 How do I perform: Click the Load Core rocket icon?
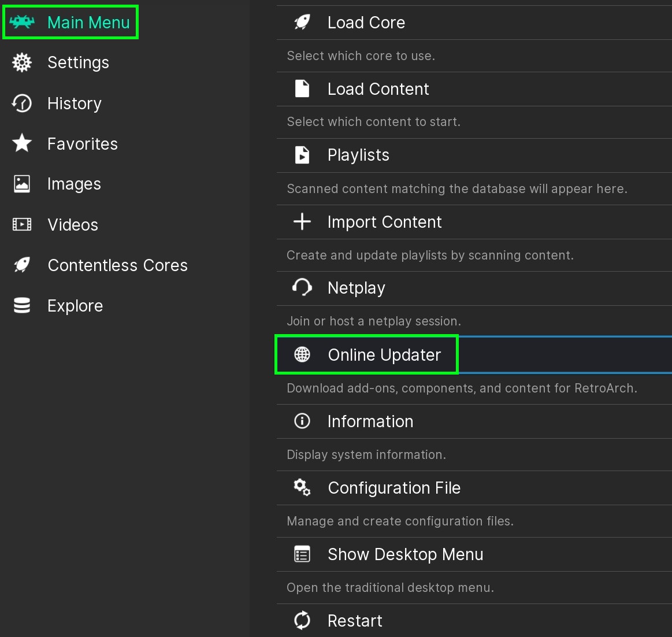[302, 23]
